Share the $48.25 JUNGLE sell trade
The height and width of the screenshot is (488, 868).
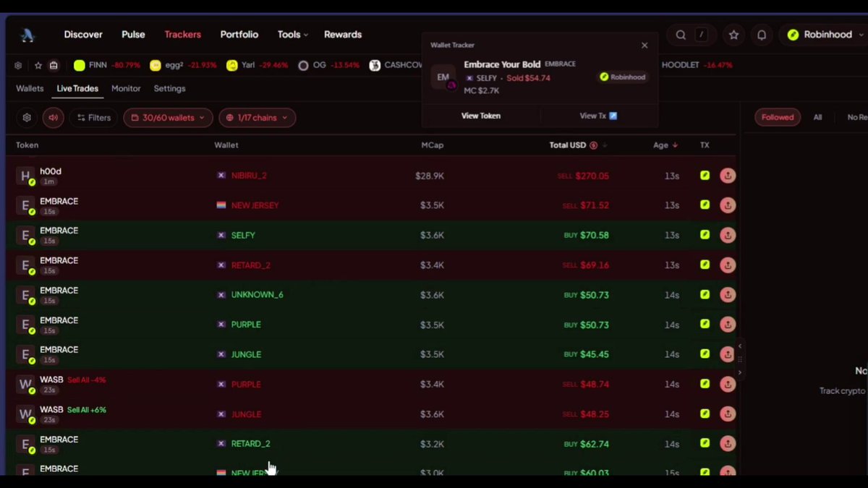click(728, 414)
